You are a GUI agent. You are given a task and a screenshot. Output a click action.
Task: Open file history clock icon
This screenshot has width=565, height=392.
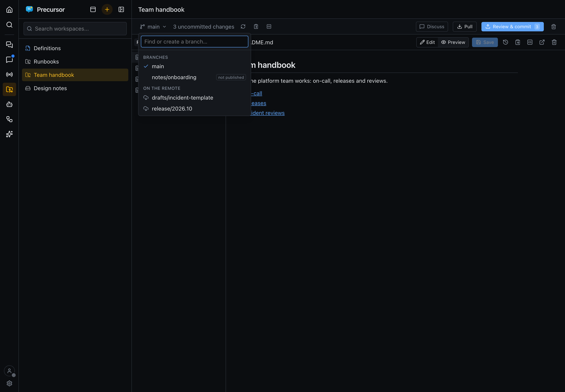pyautogui.click(x=505, y=42)
